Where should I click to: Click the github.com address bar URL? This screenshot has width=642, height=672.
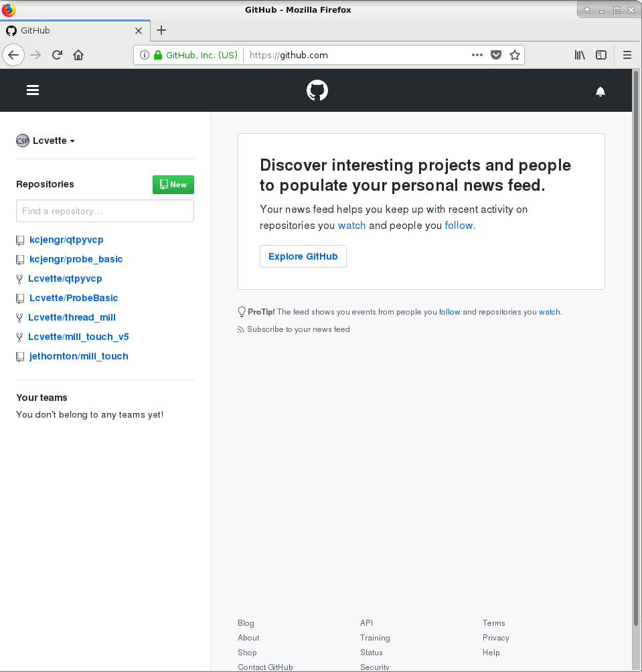pyautogui.click(x=289, y=55)
